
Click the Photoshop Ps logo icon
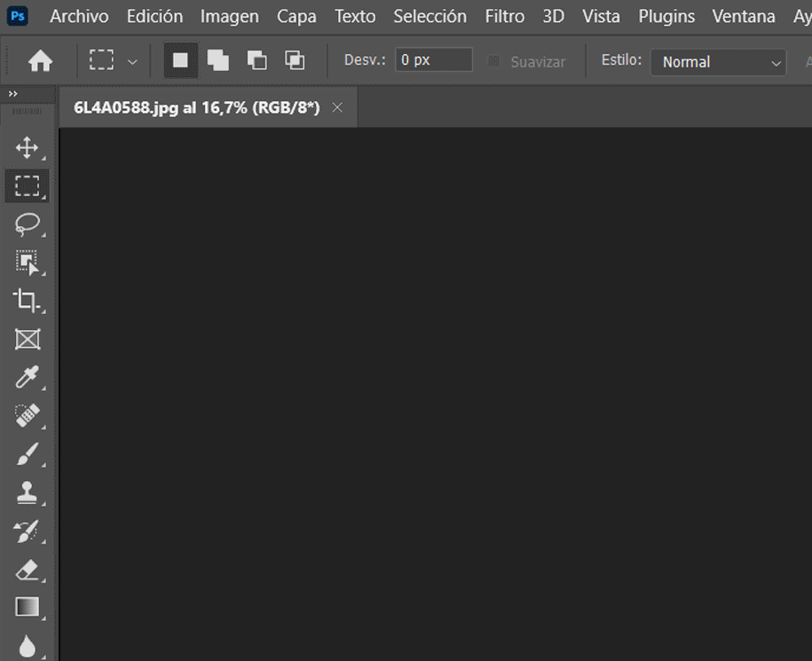tap(18, 16)
